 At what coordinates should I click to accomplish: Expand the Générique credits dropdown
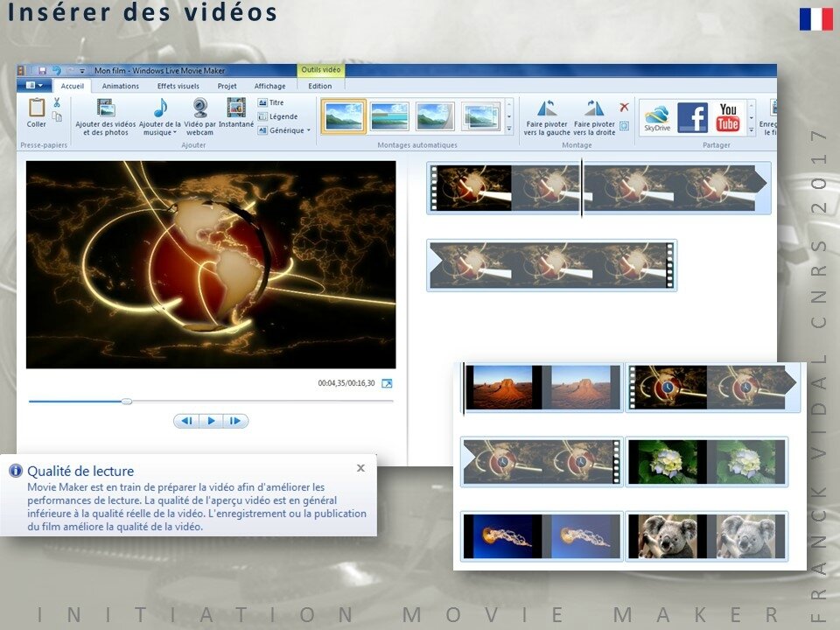click(284, 130)
